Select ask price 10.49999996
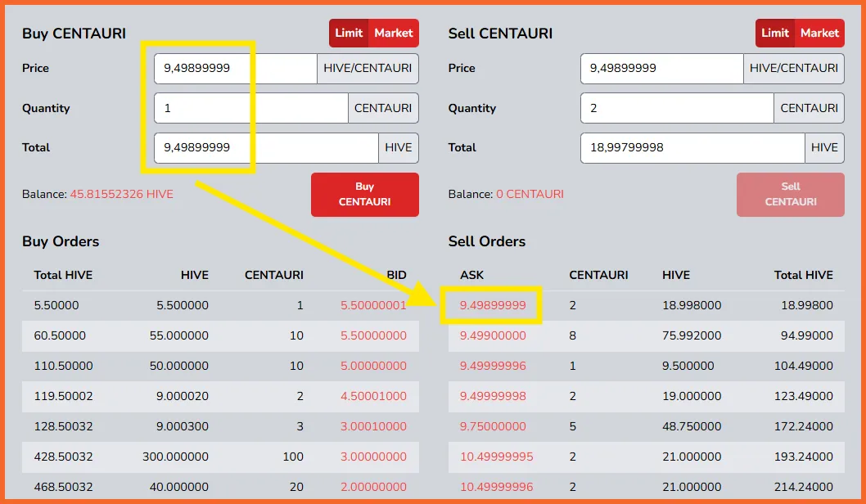This screenshot has width=866, height=504. [497, 487]
